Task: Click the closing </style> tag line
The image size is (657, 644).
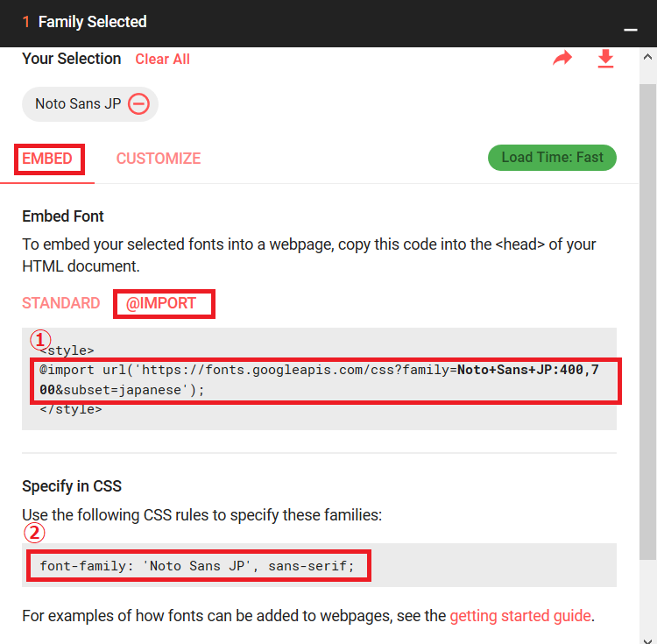Action: pos(70,409)
